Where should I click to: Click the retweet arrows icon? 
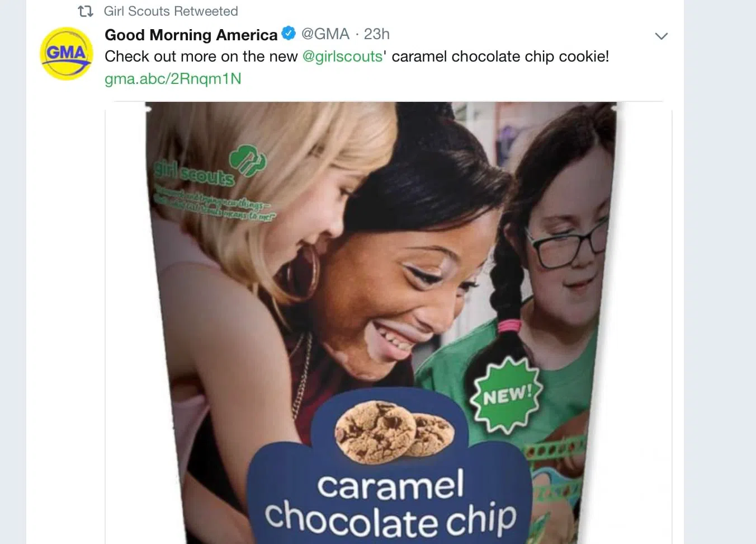(x=85, y=11)
